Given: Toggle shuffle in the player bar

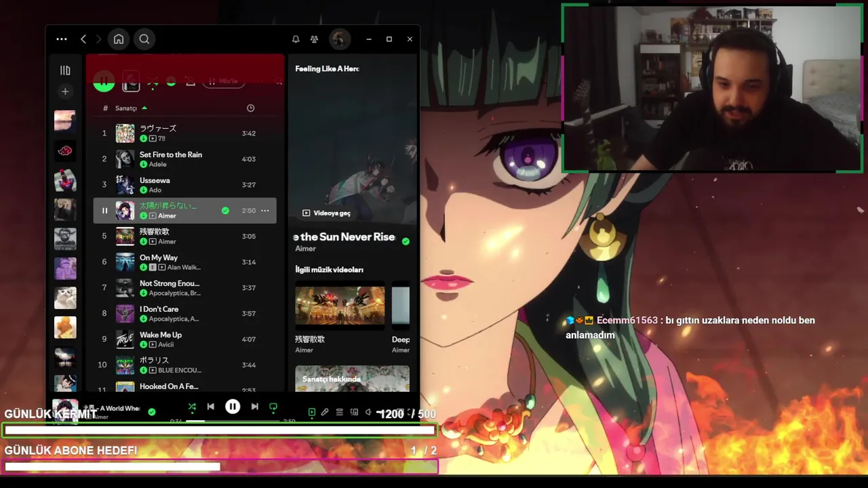Looking at the screenshot, I should [192, 407].
